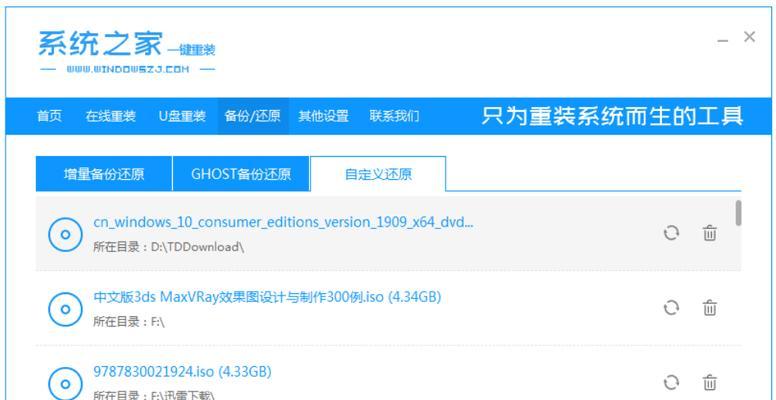Image resolution: width=776 pixels, height=400 pixels.
Task: Delete the cn_windows_10 ISO entry
Action: (x=710, y=233)
